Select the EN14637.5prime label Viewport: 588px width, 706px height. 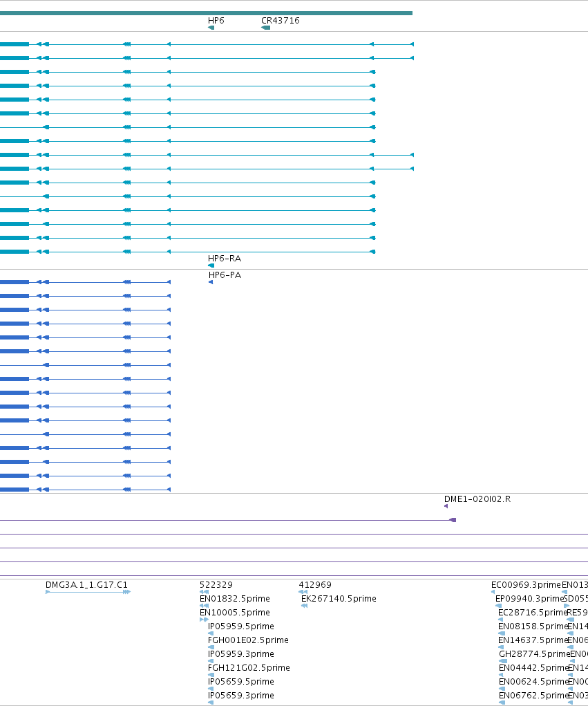(x=533, y=640)
